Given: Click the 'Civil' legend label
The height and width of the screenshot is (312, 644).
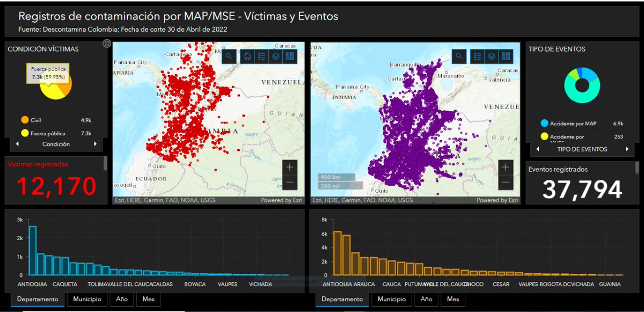Looking at the screenshot, I should pyautogui.click(x=35, y=120).
